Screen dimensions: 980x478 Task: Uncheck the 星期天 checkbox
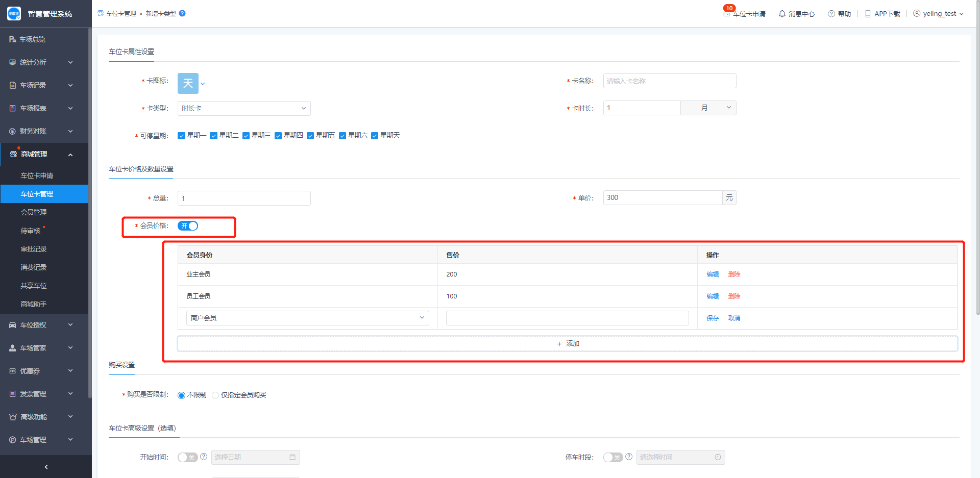tap(375, 136)
